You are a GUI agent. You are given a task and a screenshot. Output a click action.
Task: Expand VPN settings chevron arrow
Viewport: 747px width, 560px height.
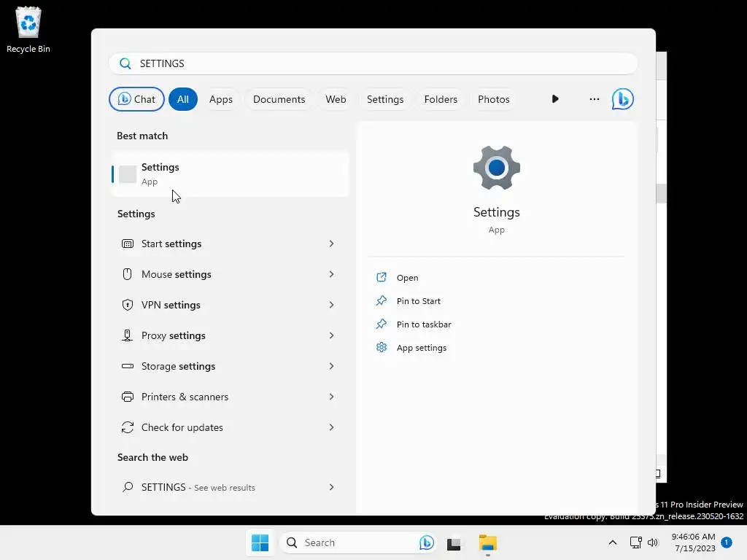pyautogui.click(x=332, y=305)
